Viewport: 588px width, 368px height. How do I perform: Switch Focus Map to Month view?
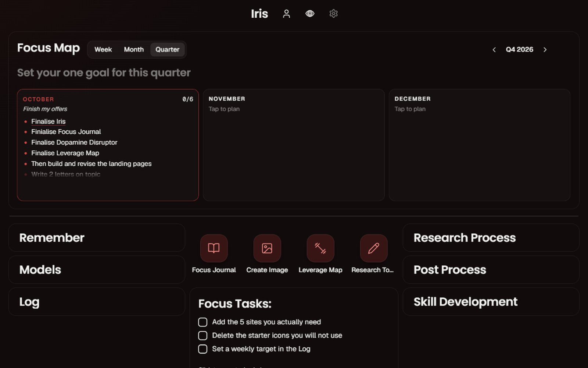click(134, 49)
